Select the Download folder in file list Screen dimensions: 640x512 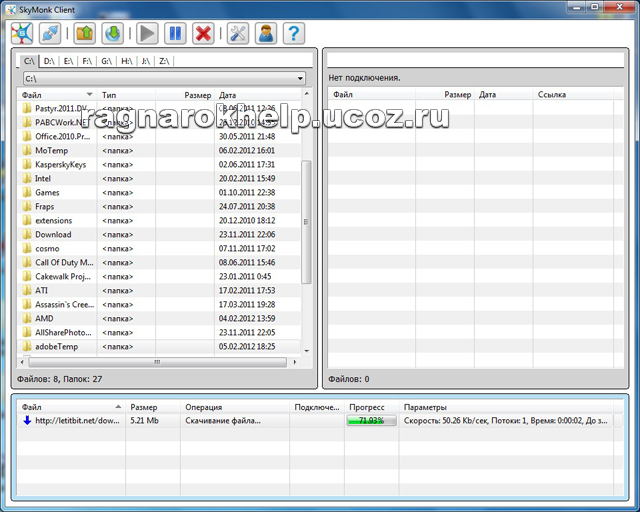click(53, 234)
